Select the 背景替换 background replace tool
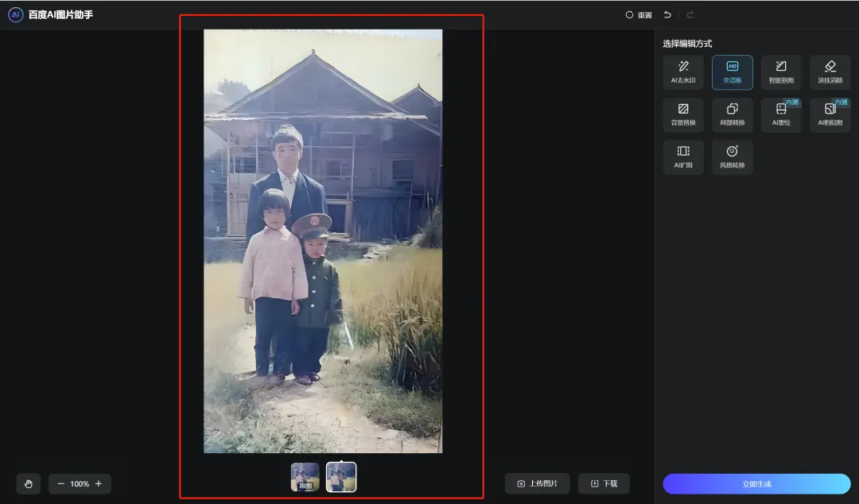This screenshot has width=859, height=504. pyautogui.click(x=683, y=114)
